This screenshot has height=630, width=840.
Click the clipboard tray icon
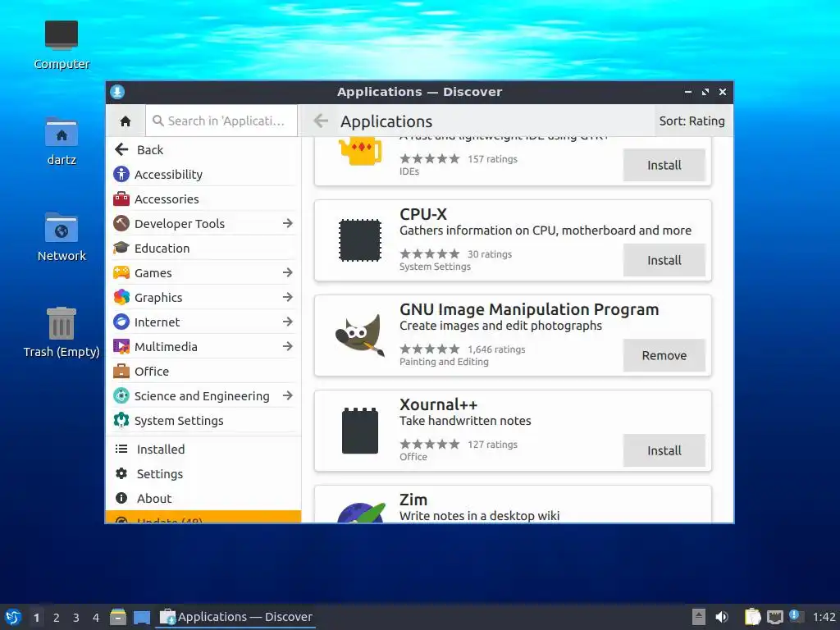point(752,617)
